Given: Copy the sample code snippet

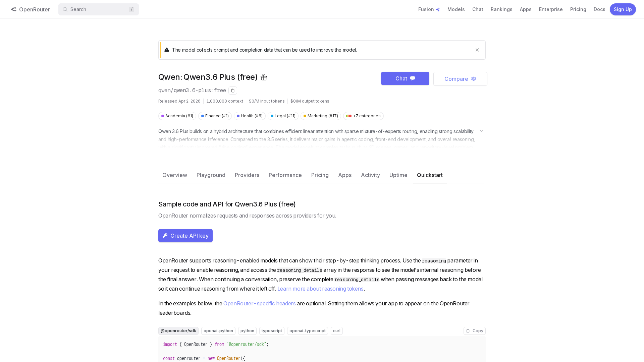Looking at the screenshot, I should point(474,331).
